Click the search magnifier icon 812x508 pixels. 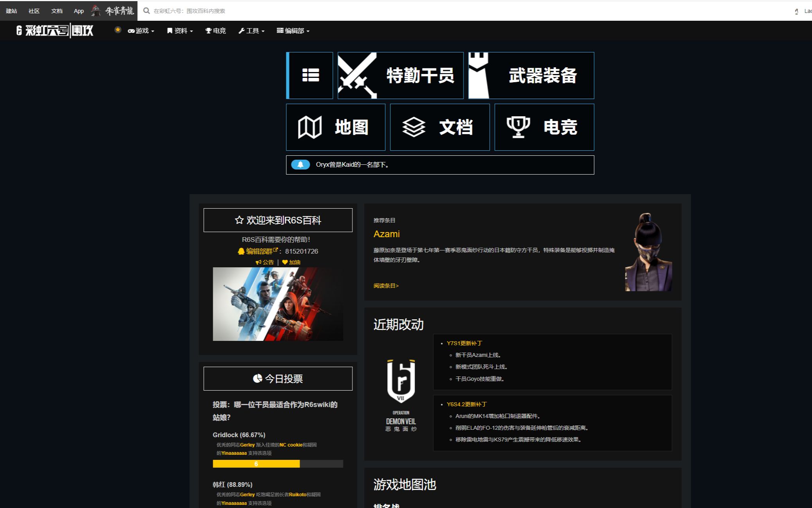pyautogui.click(x=147, y=11)
